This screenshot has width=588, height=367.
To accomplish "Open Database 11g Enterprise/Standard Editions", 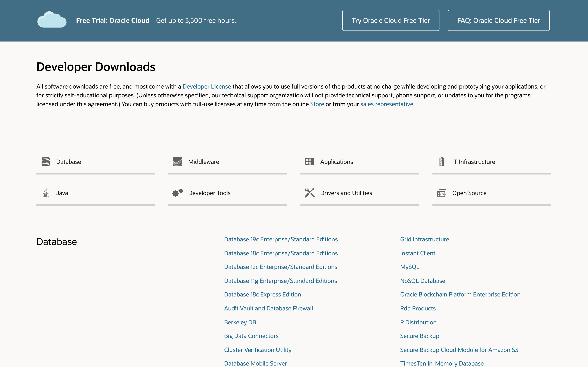I will pos(280,281).
